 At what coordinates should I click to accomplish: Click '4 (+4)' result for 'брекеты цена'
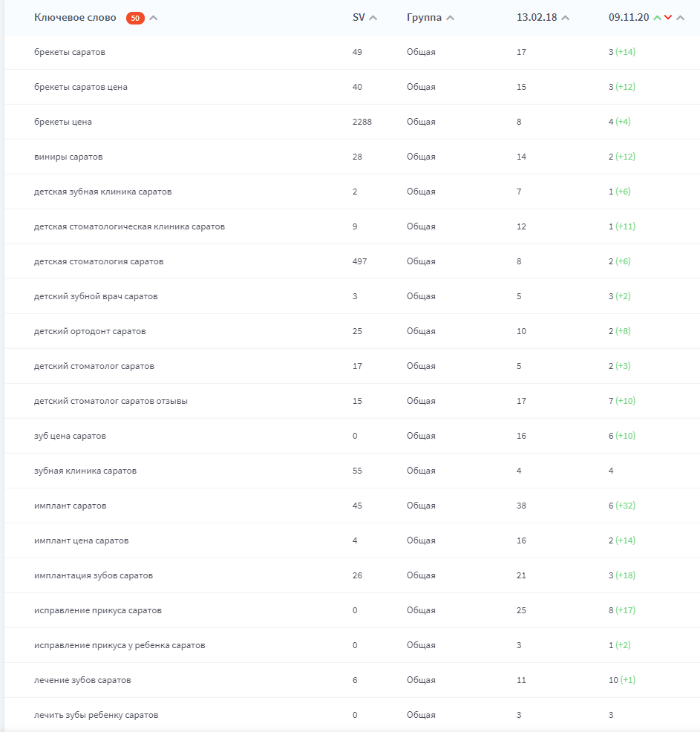620,121
